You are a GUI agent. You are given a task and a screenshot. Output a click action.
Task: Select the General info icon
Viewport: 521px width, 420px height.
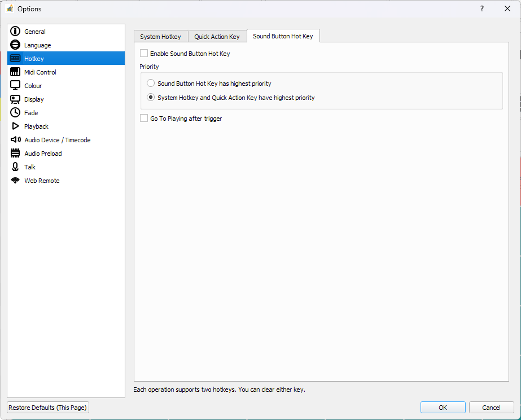15,31
